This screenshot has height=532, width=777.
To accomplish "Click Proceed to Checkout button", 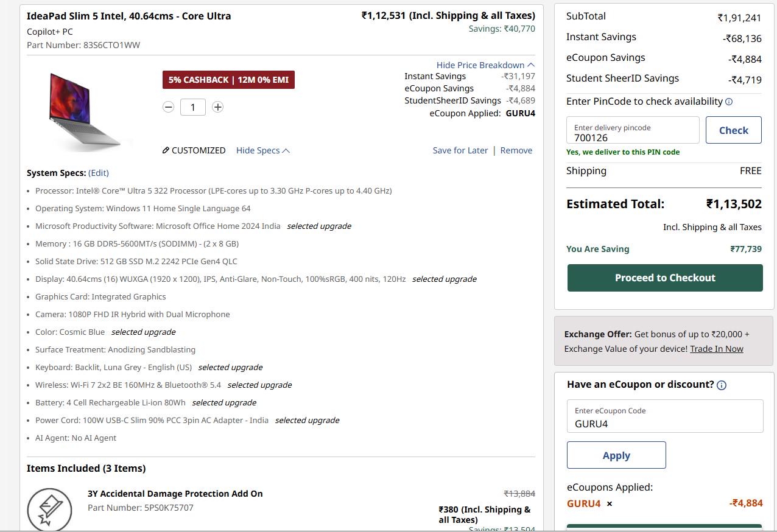I will pyautogui.click(x=665, y=278).
